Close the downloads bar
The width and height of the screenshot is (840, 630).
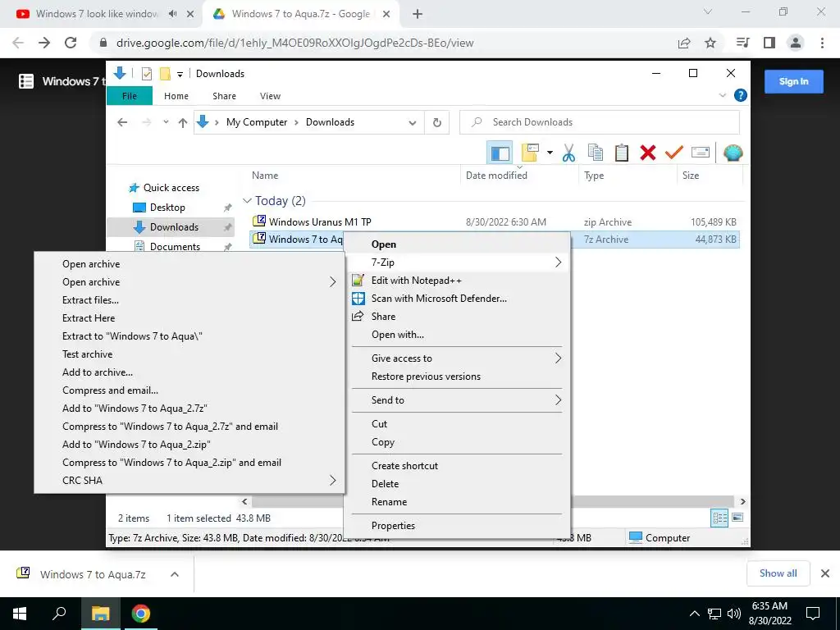(825, 573)
